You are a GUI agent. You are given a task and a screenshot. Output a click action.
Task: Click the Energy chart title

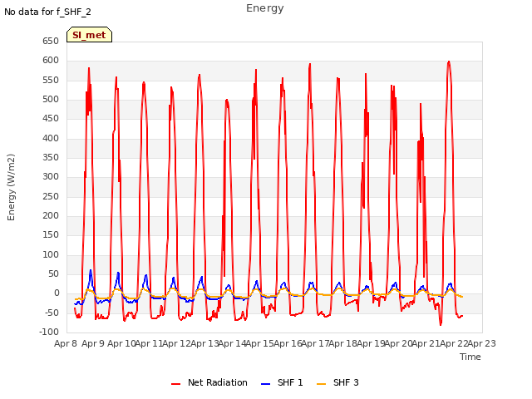click(x=265, y=8)
